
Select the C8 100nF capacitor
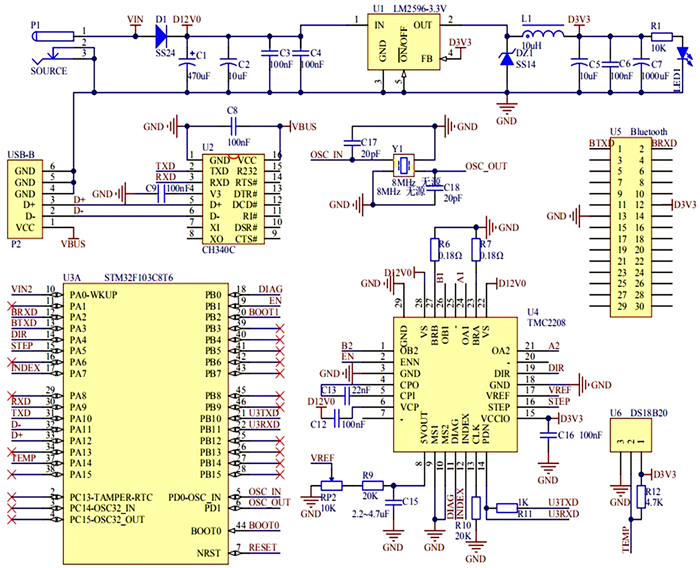(x=233, y=126)
